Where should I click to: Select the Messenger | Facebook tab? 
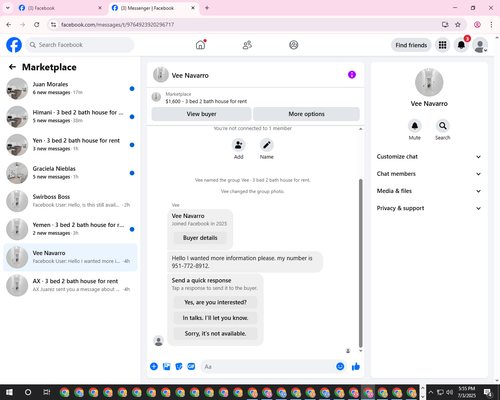(153, 8)
